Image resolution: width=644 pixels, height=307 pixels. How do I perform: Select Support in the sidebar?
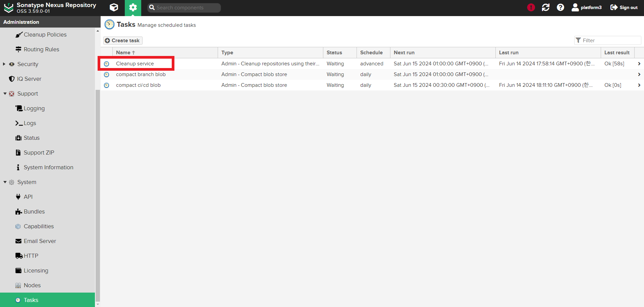[28, 94]
